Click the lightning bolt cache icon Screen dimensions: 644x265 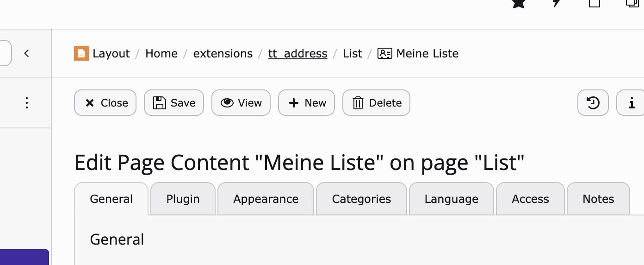coord(557,3)
